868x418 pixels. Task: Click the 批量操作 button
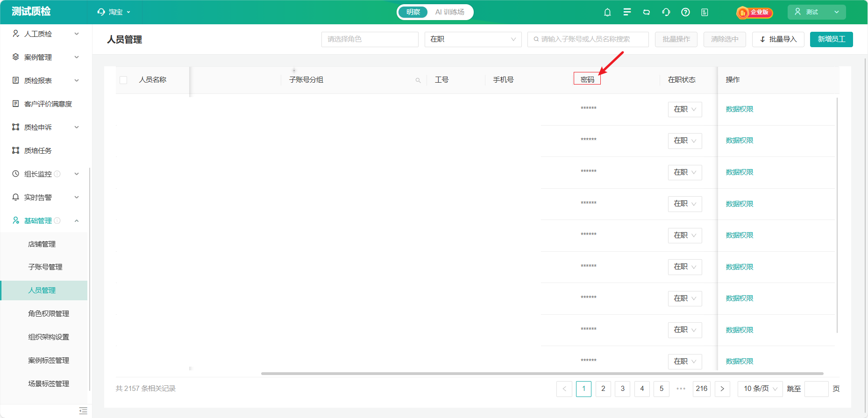[676, 39]
